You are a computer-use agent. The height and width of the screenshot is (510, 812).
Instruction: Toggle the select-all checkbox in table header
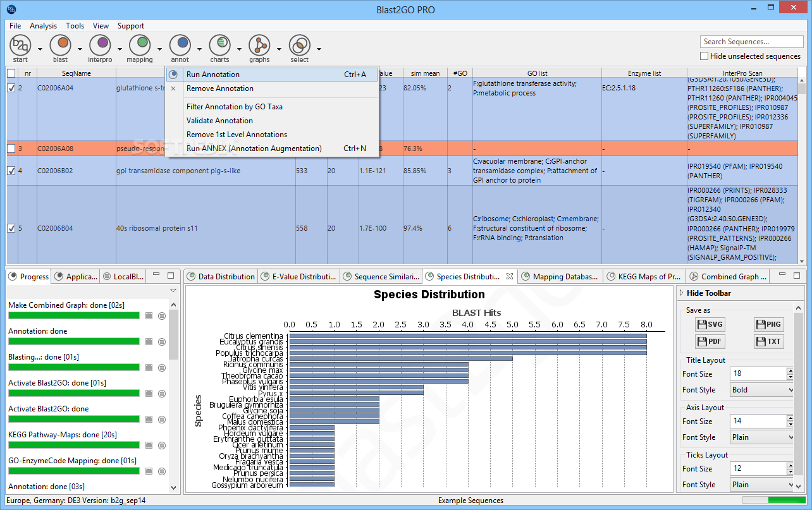point(11,73)
